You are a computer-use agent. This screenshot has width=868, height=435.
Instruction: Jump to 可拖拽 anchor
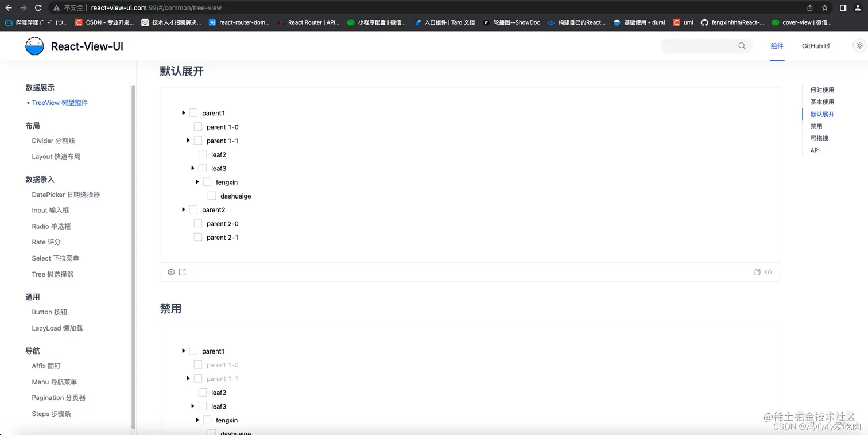[819, 138]
